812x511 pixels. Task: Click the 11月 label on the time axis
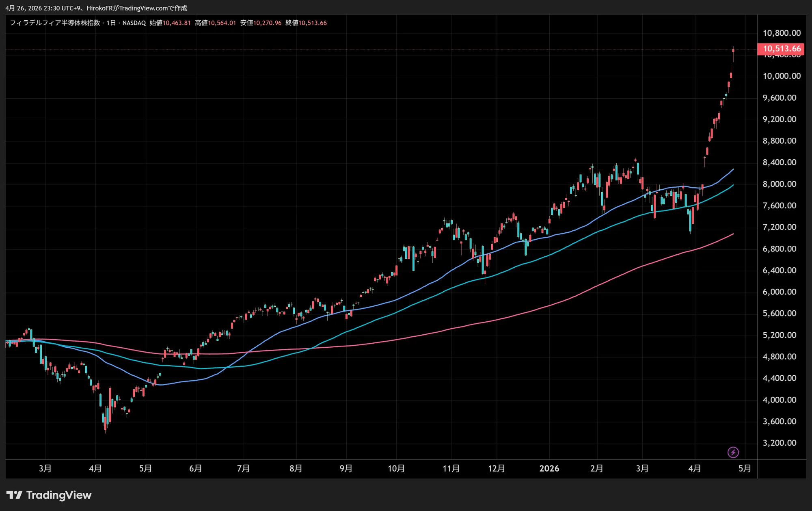451,468
